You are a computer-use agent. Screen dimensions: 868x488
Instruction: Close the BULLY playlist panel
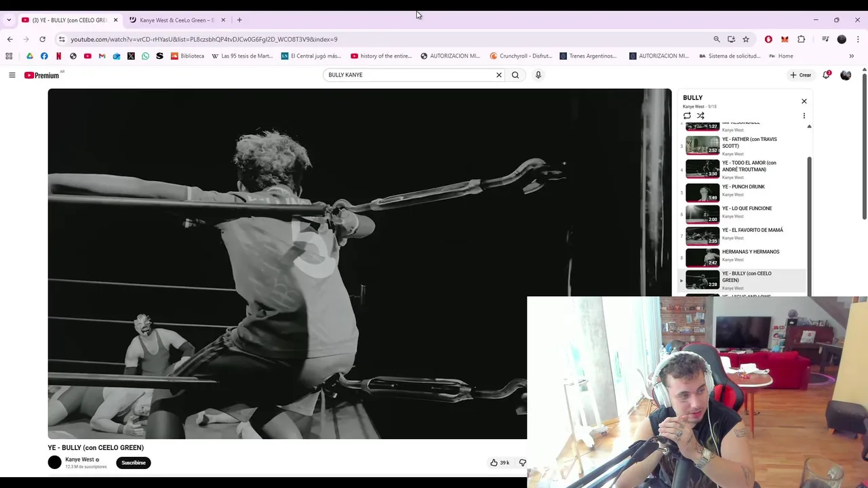pos(804,102)
